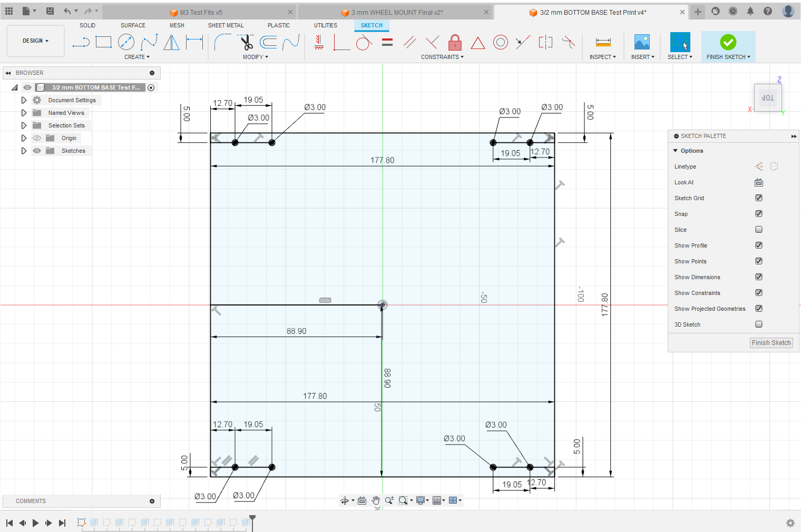Open the notifications bell
The width and height of the screenshot is (801, 532).
point(750,11)
